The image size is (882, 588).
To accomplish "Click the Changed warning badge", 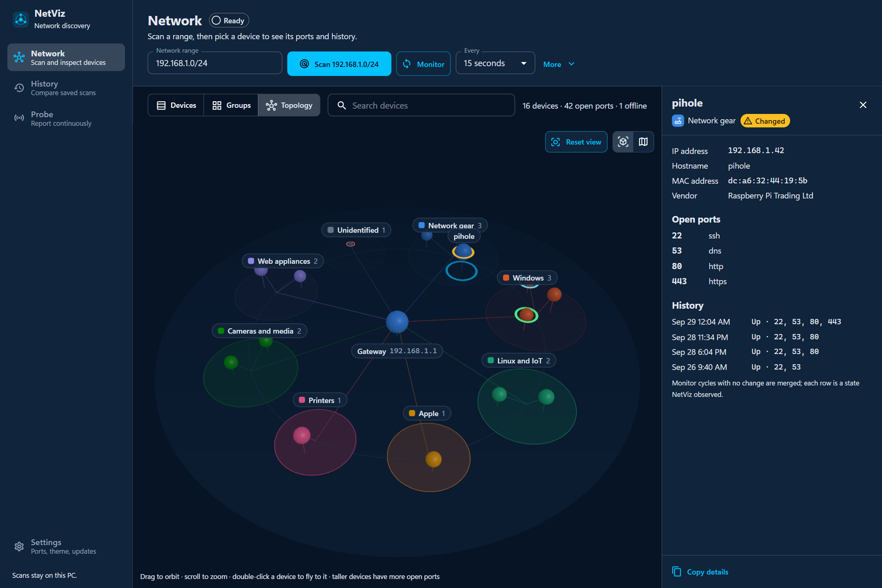I will [765, 121].
